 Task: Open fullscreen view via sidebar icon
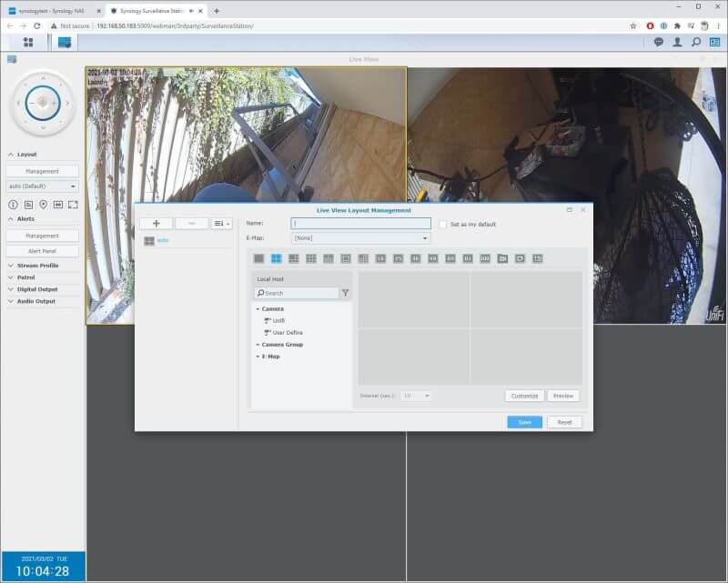click(x=74, y=205)
